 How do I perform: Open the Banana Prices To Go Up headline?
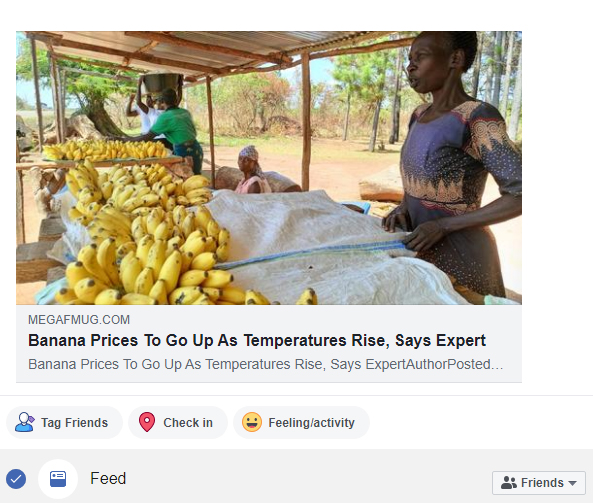coord(257,340)
